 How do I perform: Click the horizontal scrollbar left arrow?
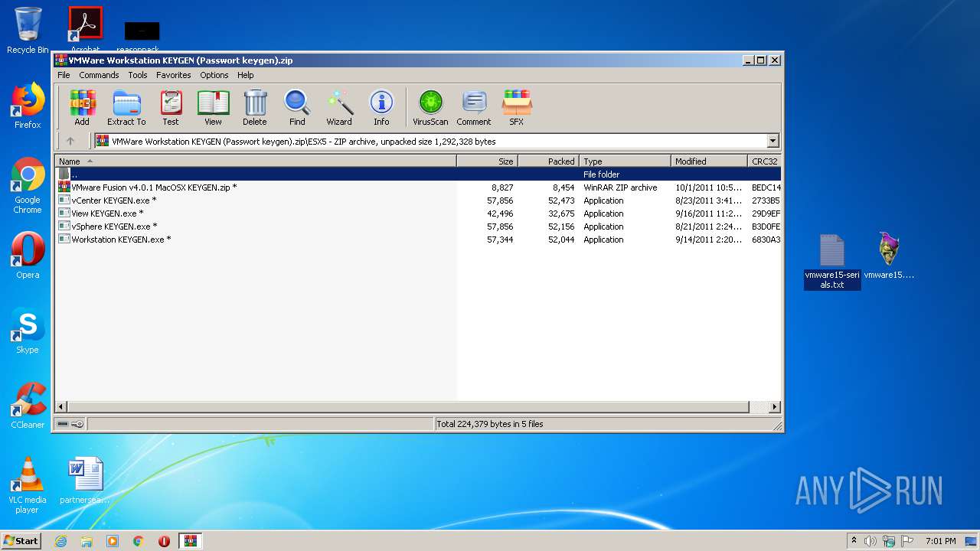pos(62,407)
